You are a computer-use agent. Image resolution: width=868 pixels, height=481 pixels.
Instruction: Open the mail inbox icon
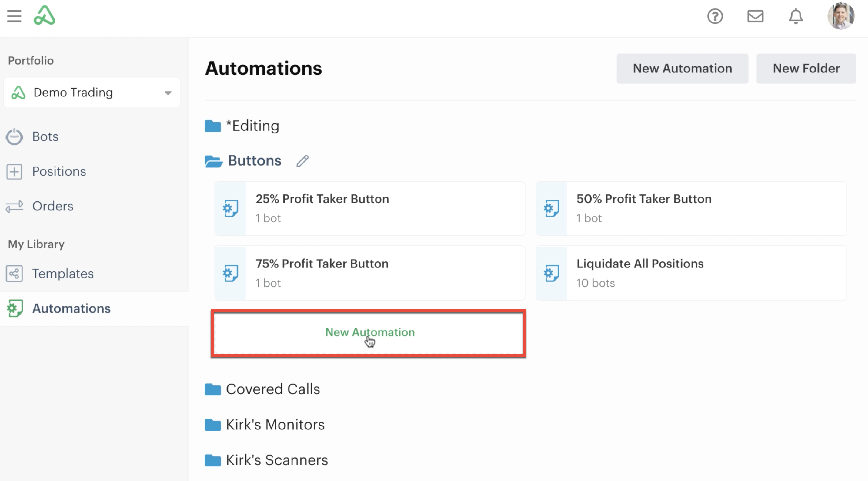755,16
